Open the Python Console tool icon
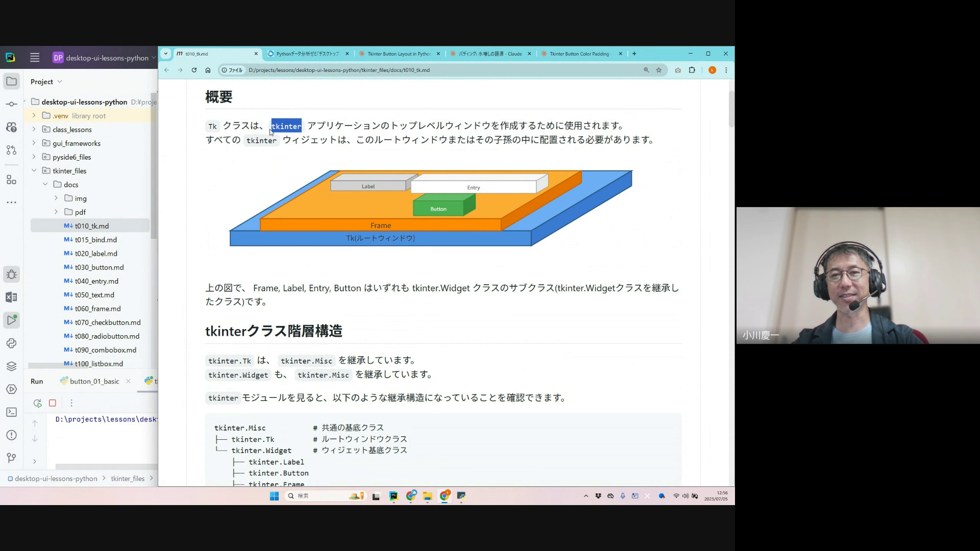Viewport: 980px width, 551px height. pyautogui.click(x=11, y=343)
